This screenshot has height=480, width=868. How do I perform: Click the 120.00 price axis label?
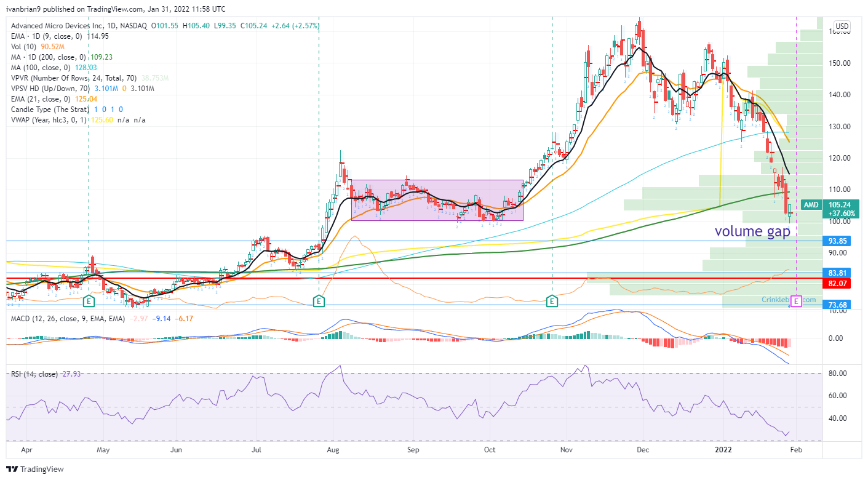(839, 158)
